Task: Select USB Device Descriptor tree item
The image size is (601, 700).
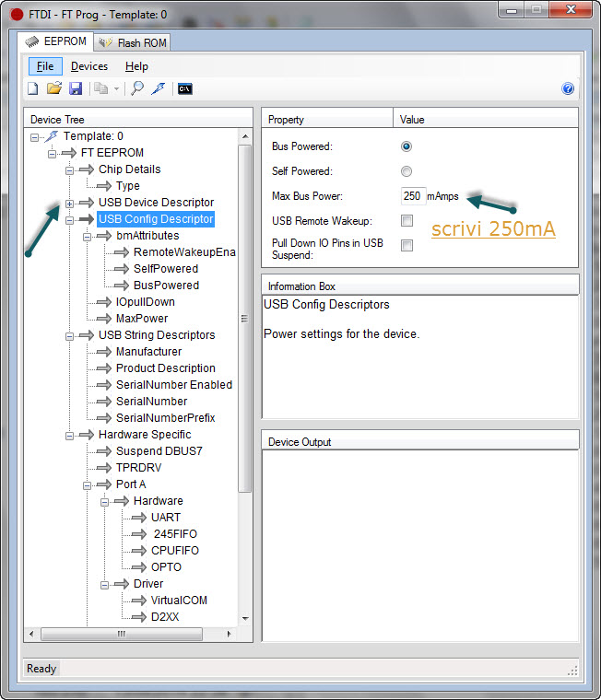Action: click(156, 203)
